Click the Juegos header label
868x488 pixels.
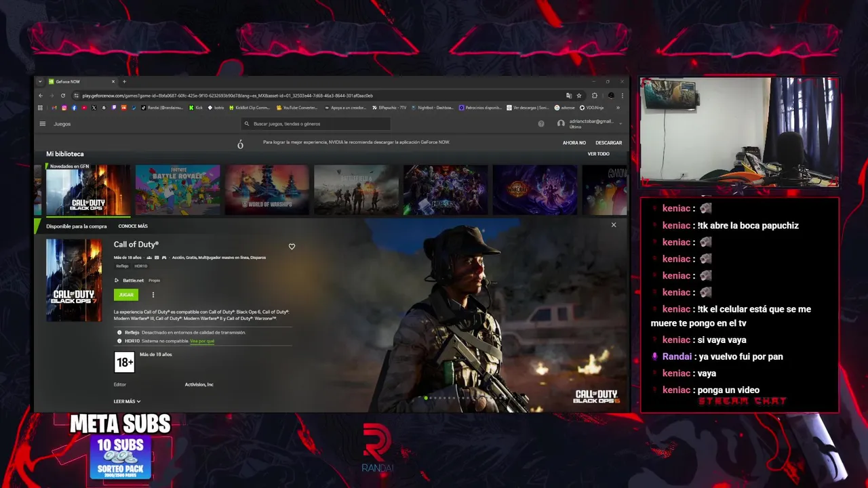(x=62, y=124)
